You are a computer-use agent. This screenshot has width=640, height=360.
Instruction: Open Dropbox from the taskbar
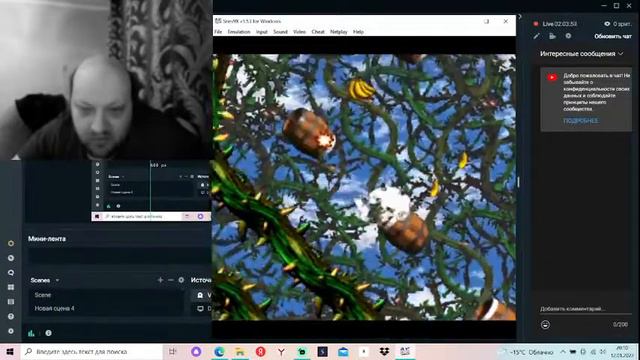click(x=384, y=351)
